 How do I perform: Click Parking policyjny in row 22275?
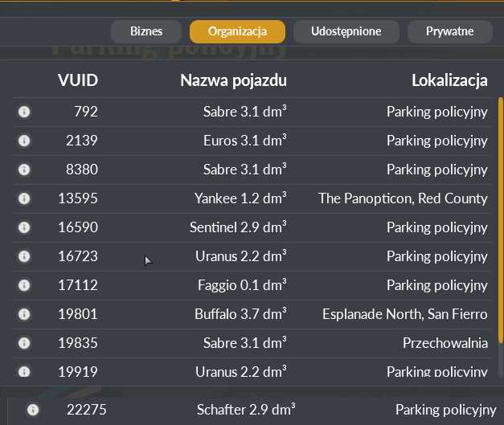(446, 410)
